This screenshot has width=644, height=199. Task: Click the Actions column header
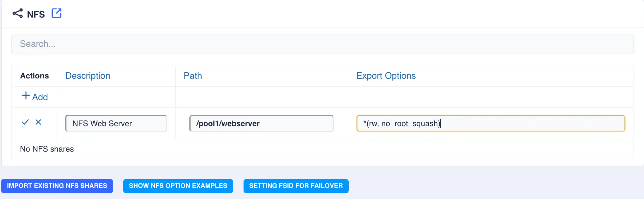click(34, 76)
